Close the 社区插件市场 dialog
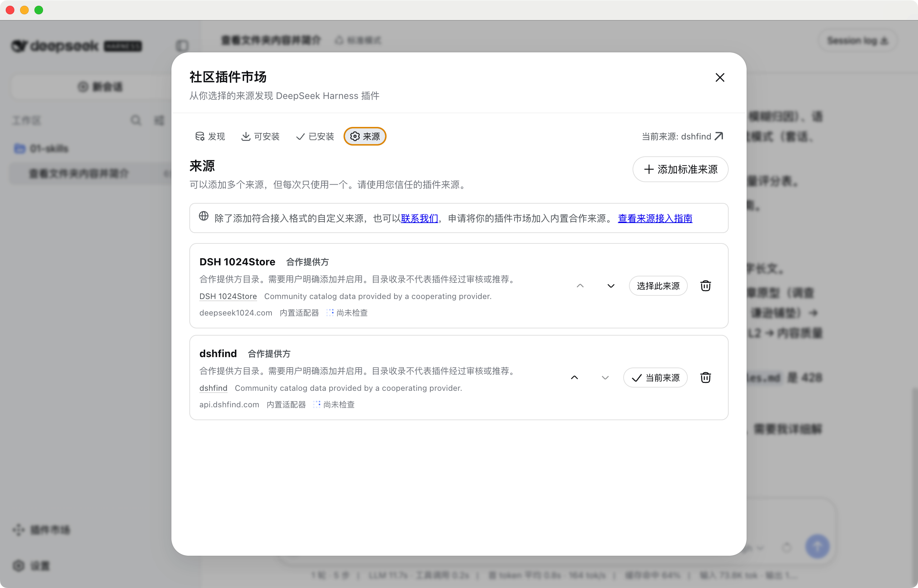 [719, 77]
